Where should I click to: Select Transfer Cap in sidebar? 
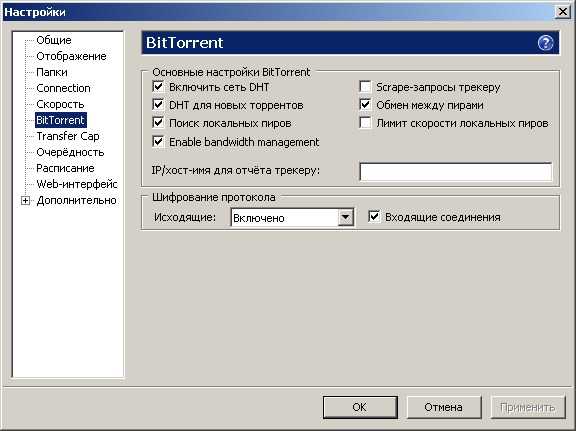(x=68, y=136)
